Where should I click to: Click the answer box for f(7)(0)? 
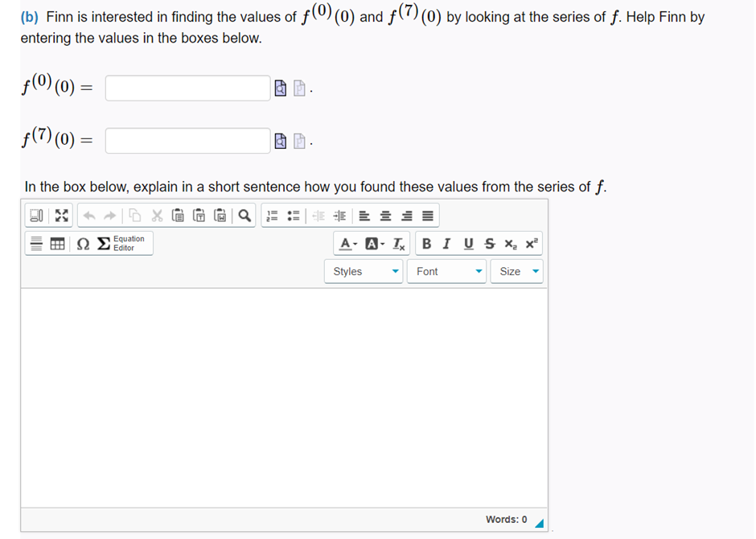click(187, 140)
